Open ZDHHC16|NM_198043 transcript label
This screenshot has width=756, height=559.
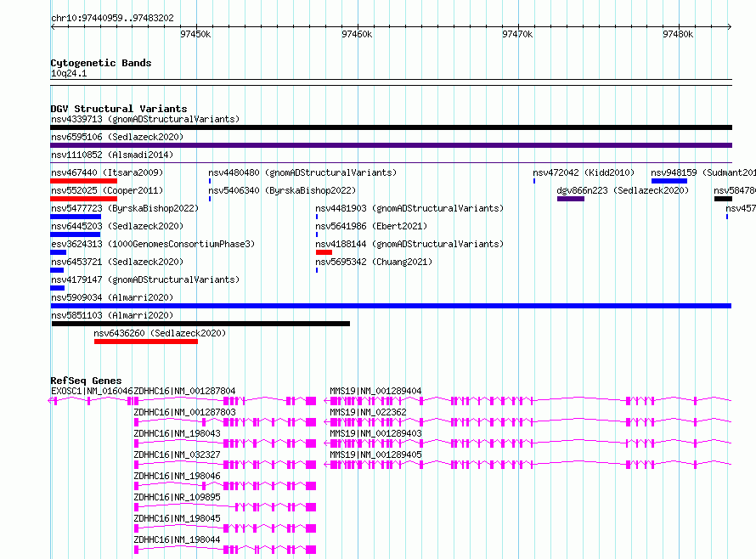click(177, 433)
